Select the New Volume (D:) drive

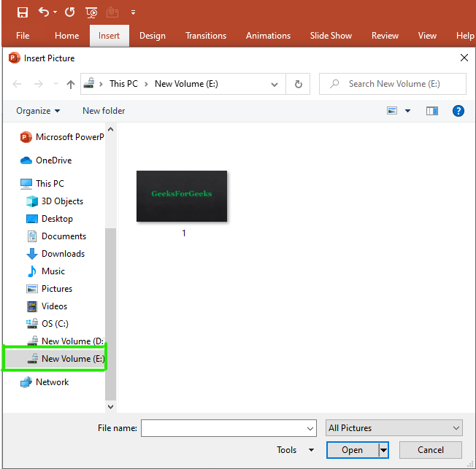(x=65, y=341)
